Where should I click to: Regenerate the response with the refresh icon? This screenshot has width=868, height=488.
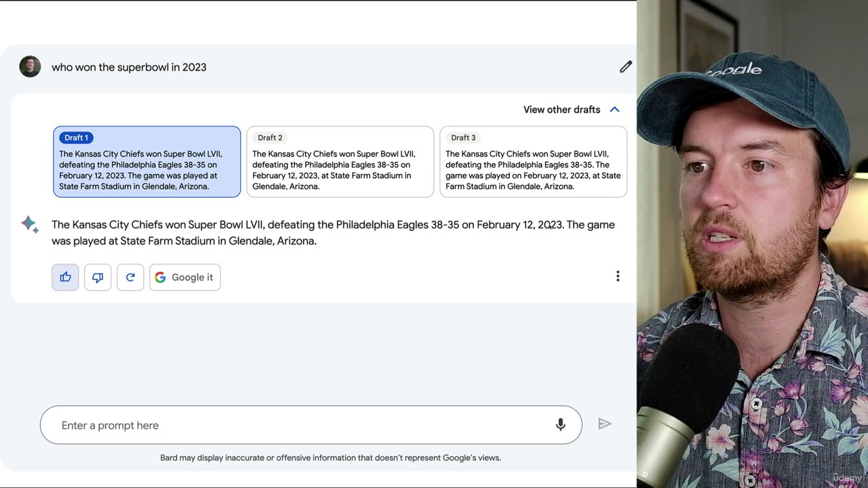130,277
